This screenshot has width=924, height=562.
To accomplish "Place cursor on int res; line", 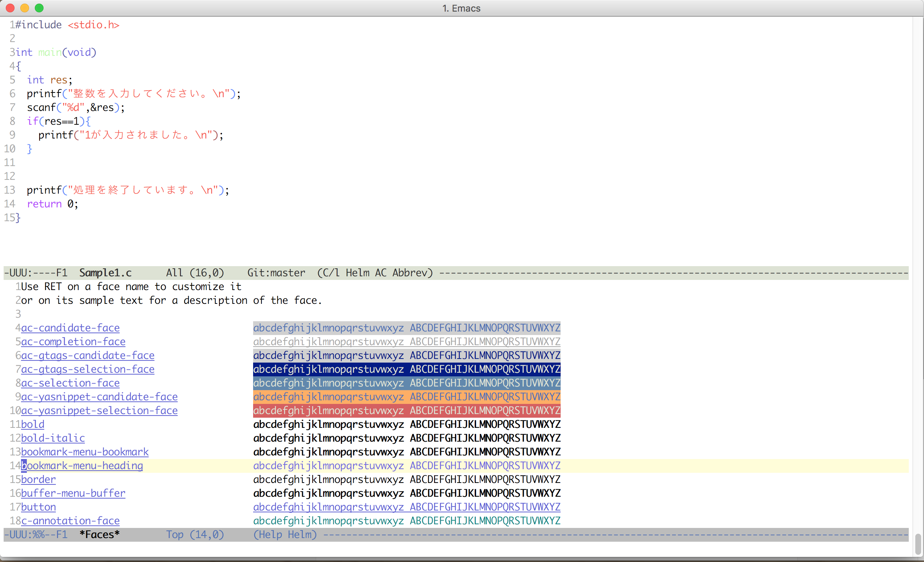I will [x=50, y=80].
